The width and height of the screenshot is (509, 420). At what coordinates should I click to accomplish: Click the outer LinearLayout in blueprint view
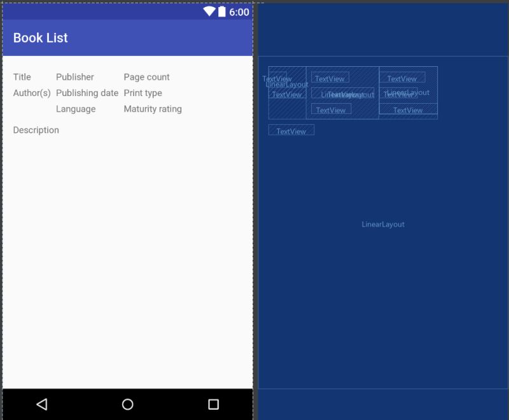(383, 224)
